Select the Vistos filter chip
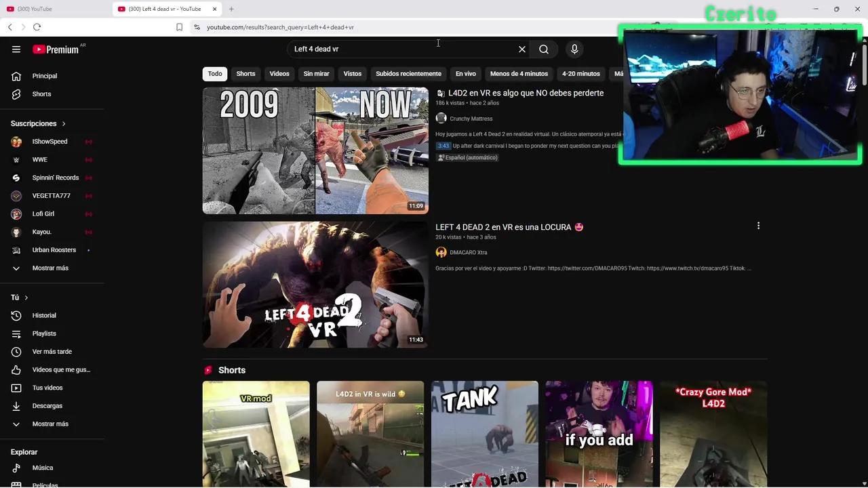The width and height of the screenshot is (868, 488). click(353, 74)
